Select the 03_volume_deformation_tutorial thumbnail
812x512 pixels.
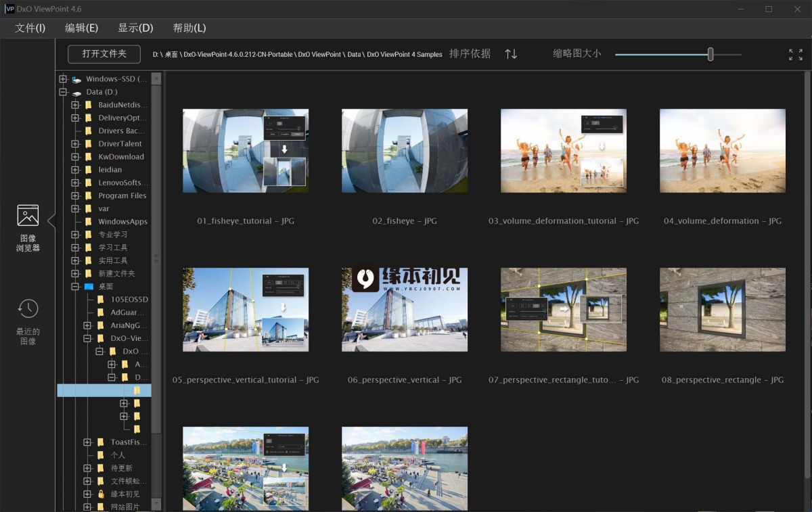[564, 151]
